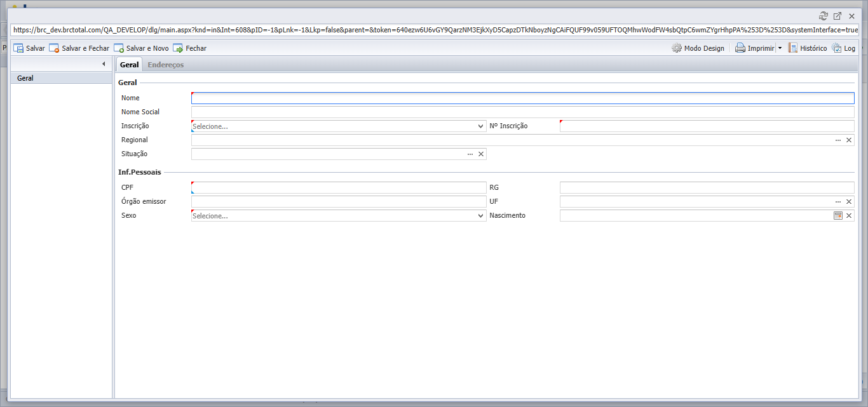
Task: Switch to the Geral tab
Action: [x=130, y=65]
